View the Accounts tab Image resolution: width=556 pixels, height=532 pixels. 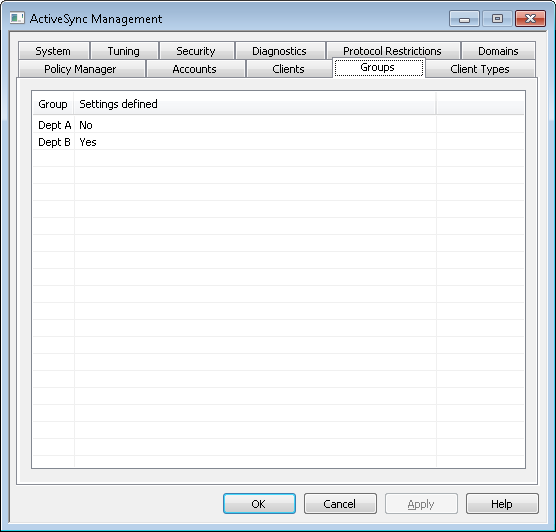pos(196,69)
